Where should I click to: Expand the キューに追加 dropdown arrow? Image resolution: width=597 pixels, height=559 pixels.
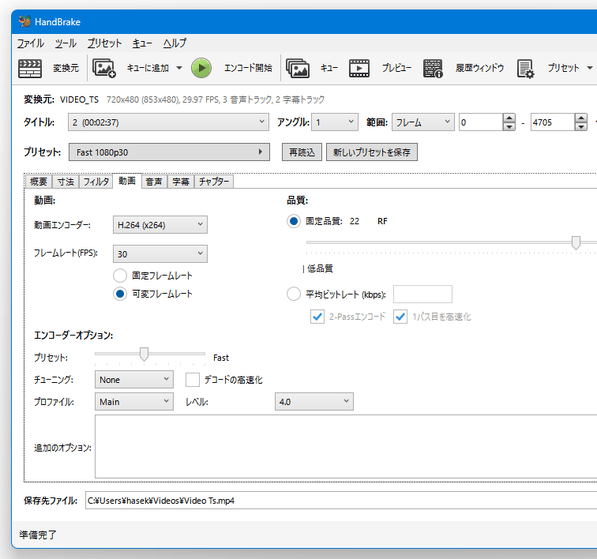(179, 69)
